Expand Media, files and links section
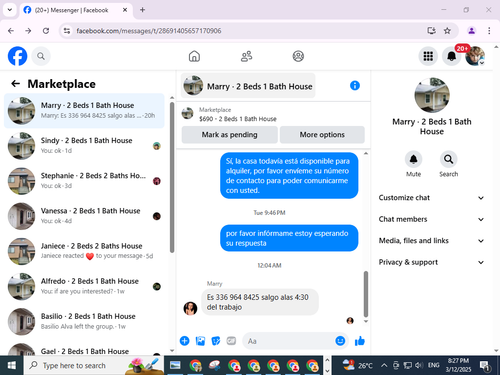Image resolution: width=500 pixels, height=375 pixels. point(431,241)
